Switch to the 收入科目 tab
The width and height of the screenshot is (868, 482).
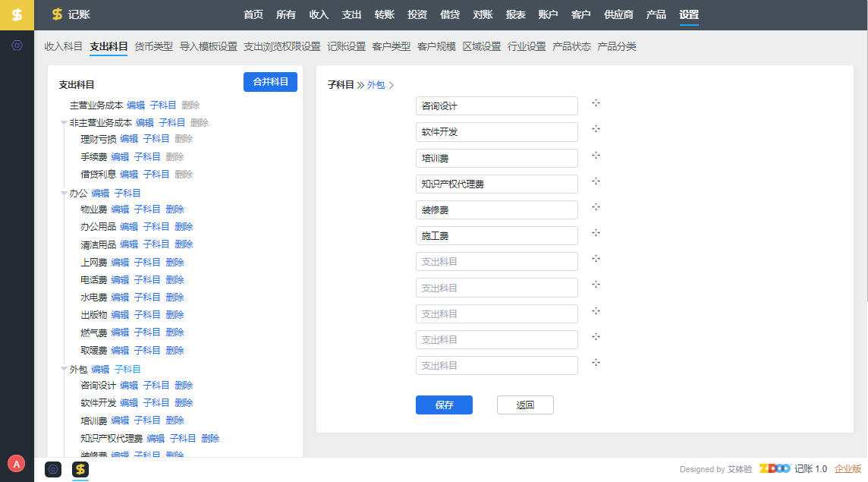click(64, 46)
